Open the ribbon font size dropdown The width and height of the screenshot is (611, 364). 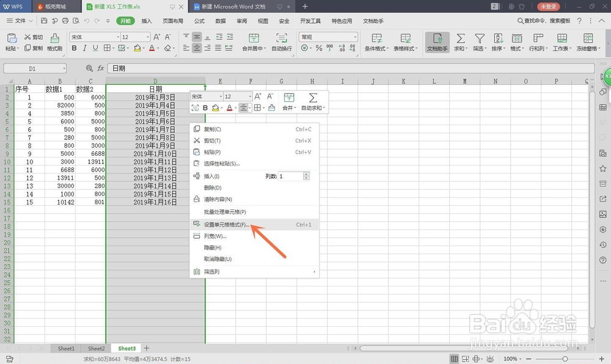pyautogui.click(x=148, y=37)
